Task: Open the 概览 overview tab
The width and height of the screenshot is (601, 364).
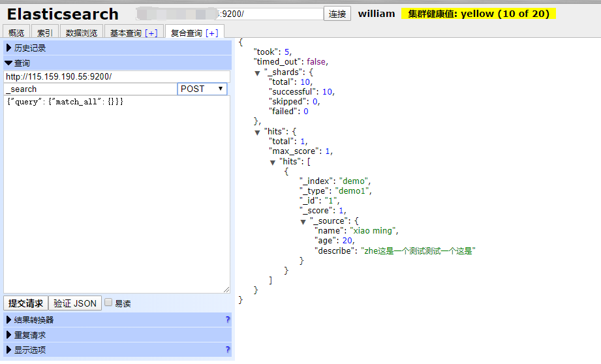Action: click(16, 33)
